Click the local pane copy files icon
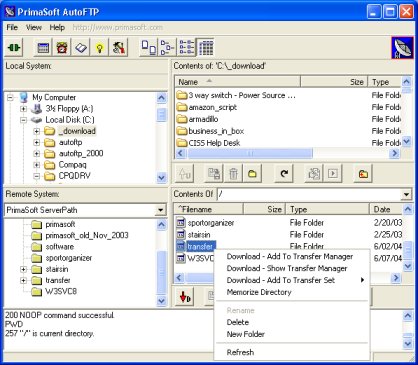418x365 pixels. click(214, 174)
